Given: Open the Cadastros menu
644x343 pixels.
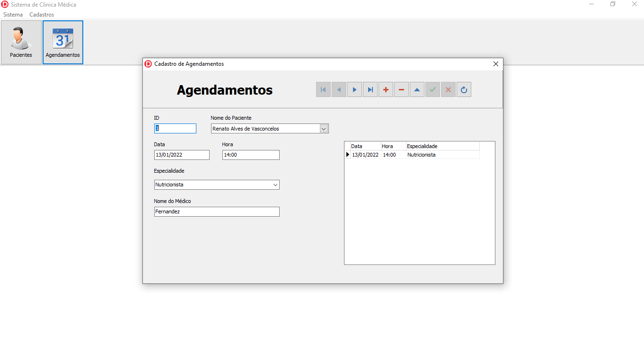Looking at the screenshot, I should click(x=41, y=15).
